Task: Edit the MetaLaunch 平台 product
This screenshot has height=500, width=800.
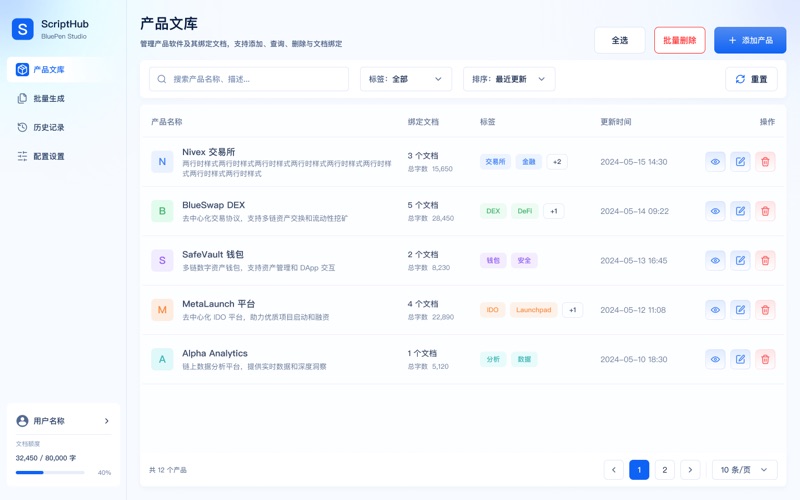Action: (x=740, y=310)
